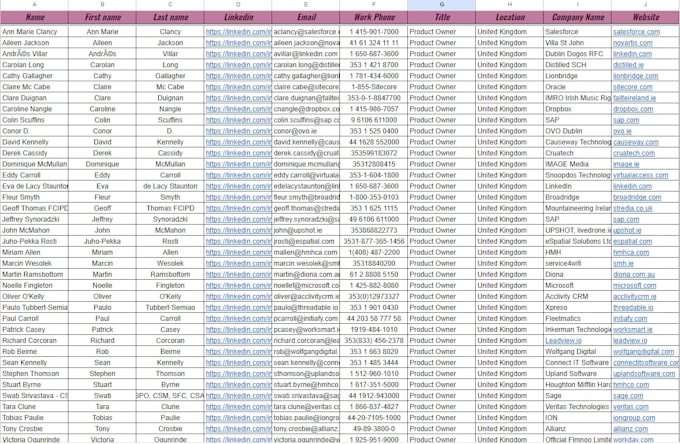Screen dimensions: 680x444
Task: Open Tara Clune's LinkedIn link
Action: tap(238, 407)
